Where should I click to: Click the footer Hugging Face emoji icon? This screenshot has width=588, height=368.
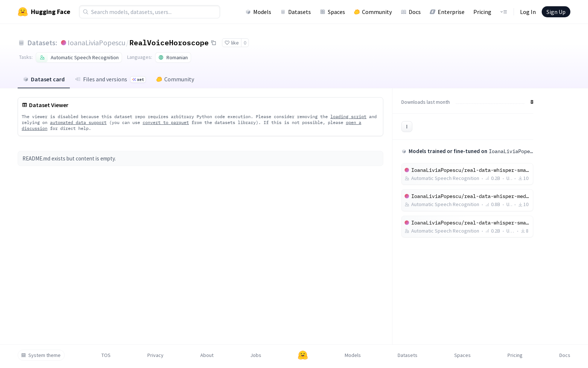click(x=303, y=355)
